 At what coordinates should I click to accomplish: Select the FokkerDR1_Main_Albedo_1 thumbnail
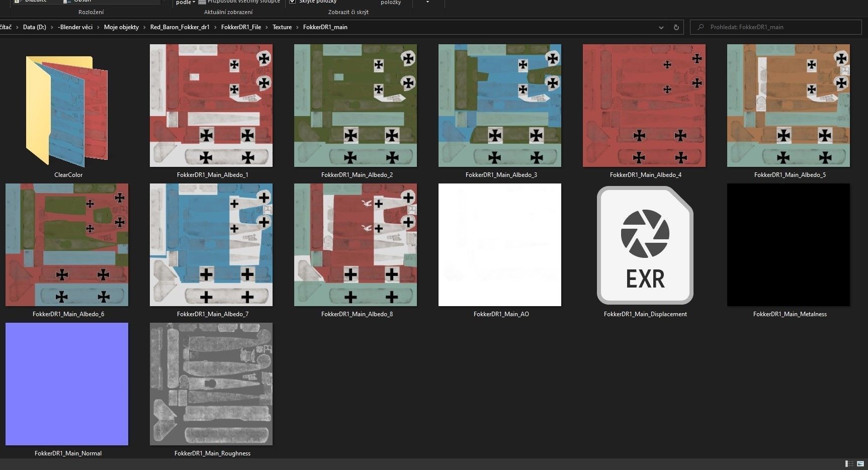[211, 106]
